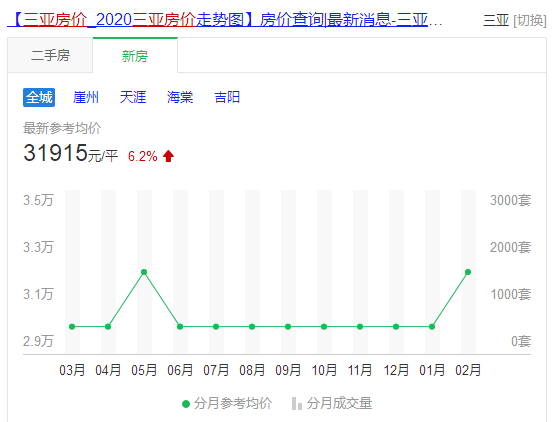Image resolution: width=555 pixels, height=422 pixels.
Task: Click the red upward price trend arrow
Action: click(168, 156)
